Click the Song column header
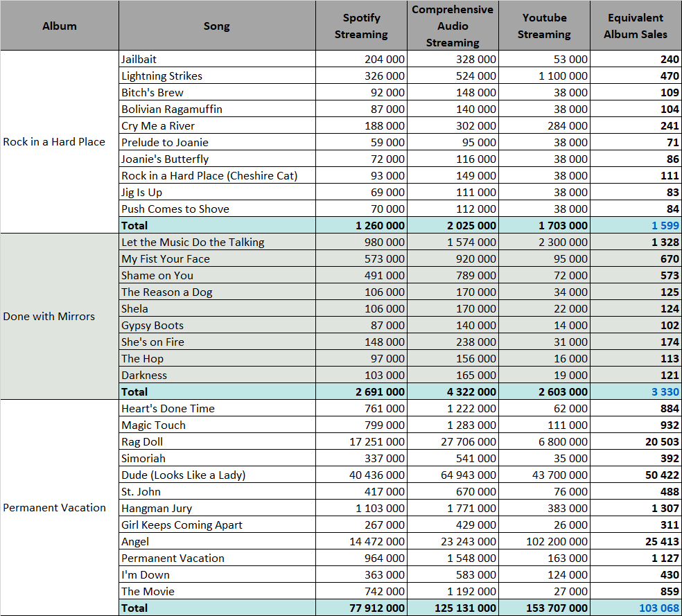682x616 pixels. (217, 26)
